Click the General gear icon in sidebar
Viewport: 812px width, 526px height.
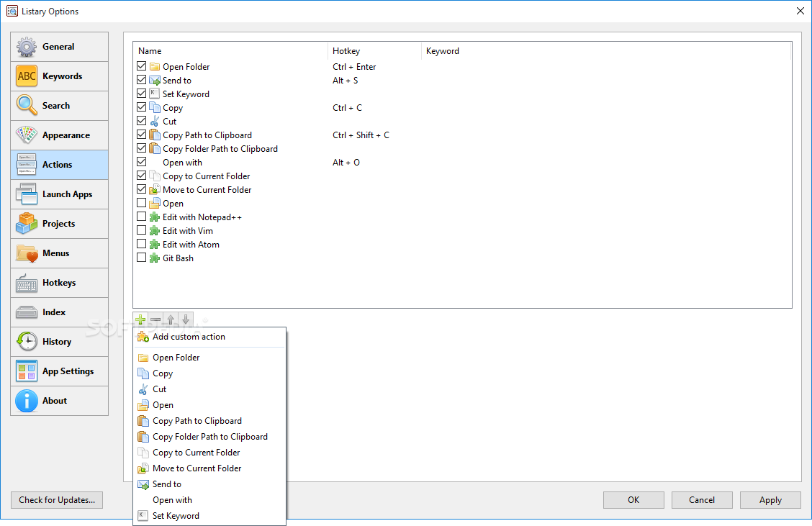[27, 47]
